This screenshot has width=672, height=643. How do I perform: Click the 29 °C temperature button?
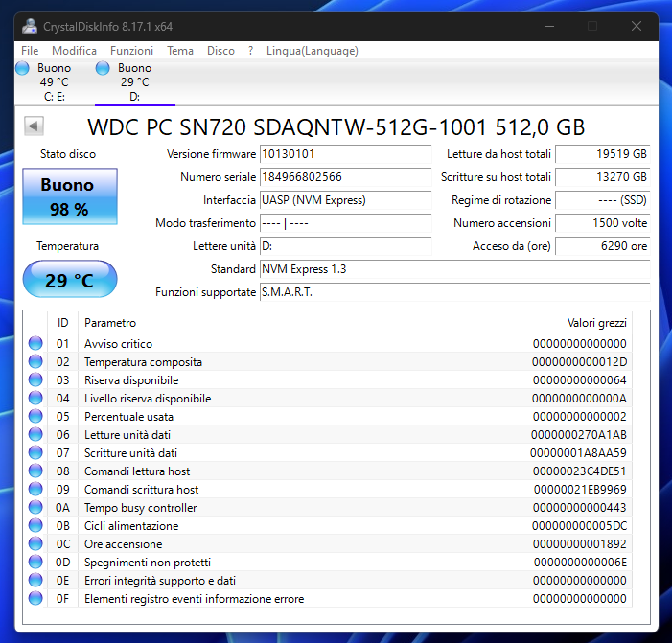click(70, 279)
